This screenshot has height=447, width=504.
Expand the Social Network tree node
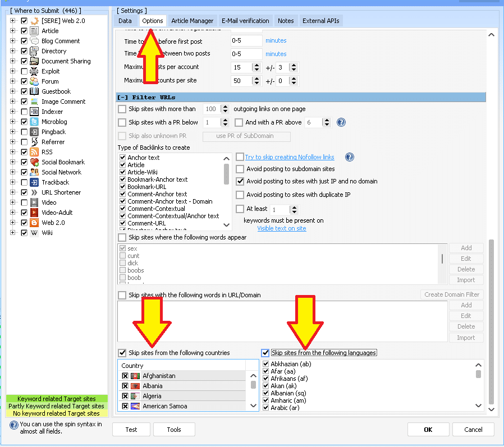12,172
